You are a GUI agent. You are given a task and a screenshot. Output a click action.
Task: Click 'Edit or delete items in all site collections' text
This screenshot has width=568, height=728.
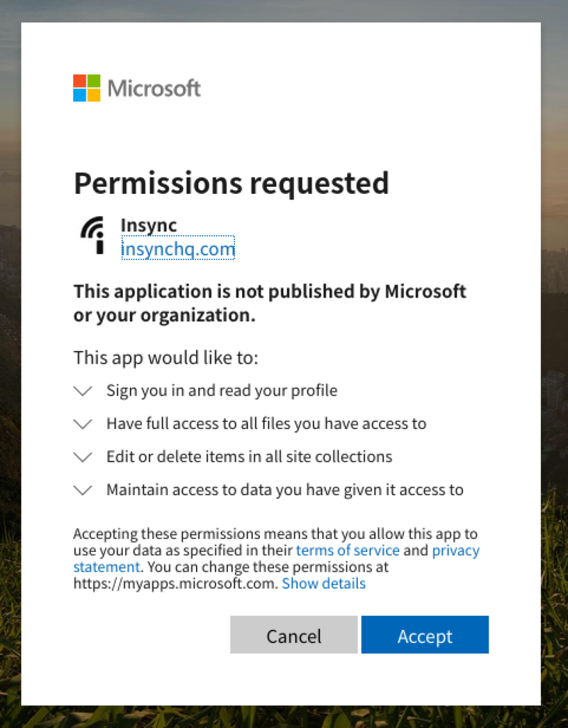249,457
